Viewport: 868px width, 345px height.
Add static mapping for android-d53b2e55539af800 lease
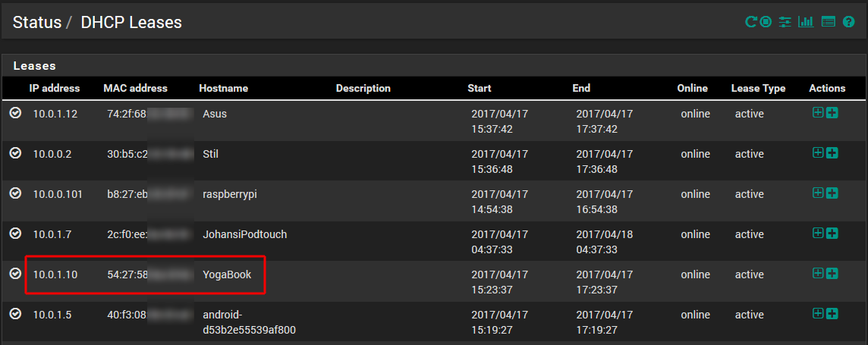tap(818, 313)
